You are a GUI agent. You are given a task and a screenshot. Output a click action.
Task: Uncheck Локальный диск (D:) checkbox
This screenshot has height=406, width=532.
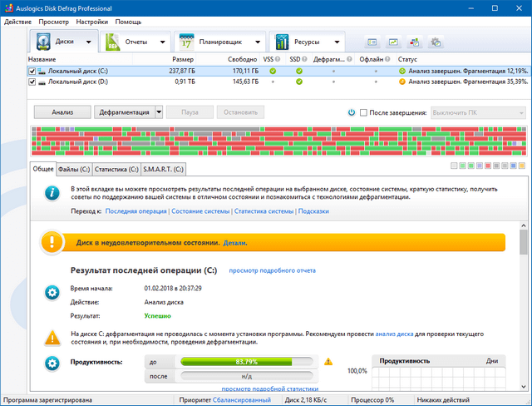tap(32, 82)
